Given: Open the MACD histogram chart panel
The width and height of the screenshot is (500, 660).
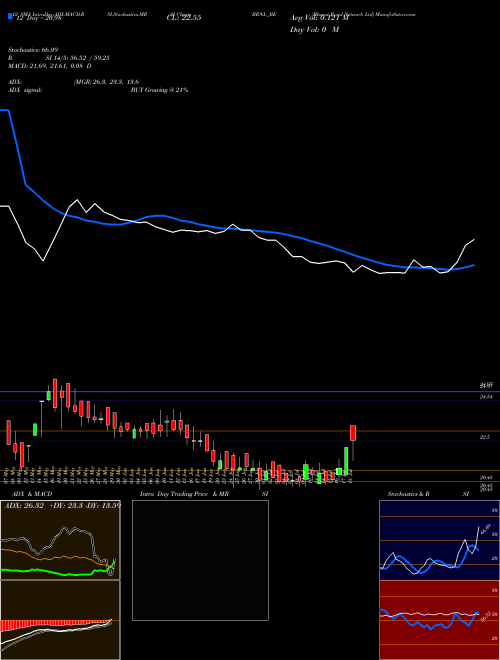Looking at the screenshot, I should (60, 620).
